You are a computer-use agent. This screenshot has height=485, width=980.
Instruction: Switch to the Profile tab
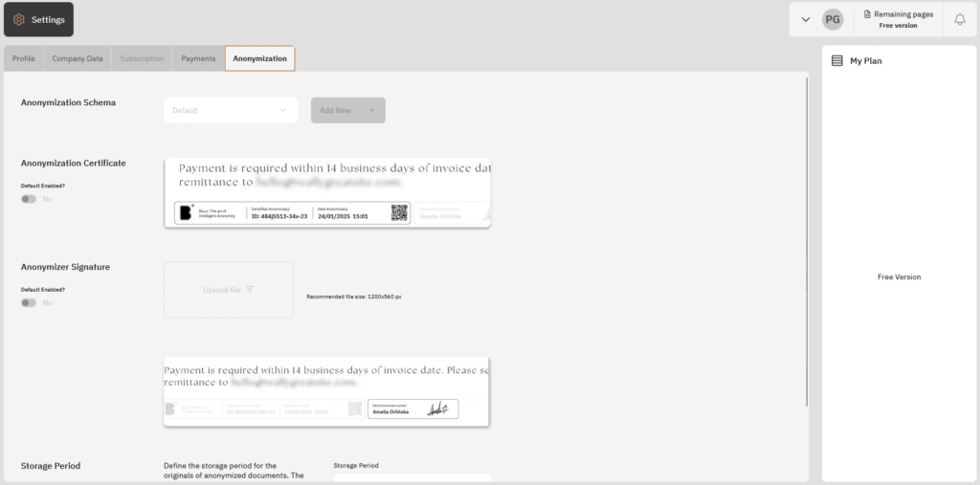(23, 58)
